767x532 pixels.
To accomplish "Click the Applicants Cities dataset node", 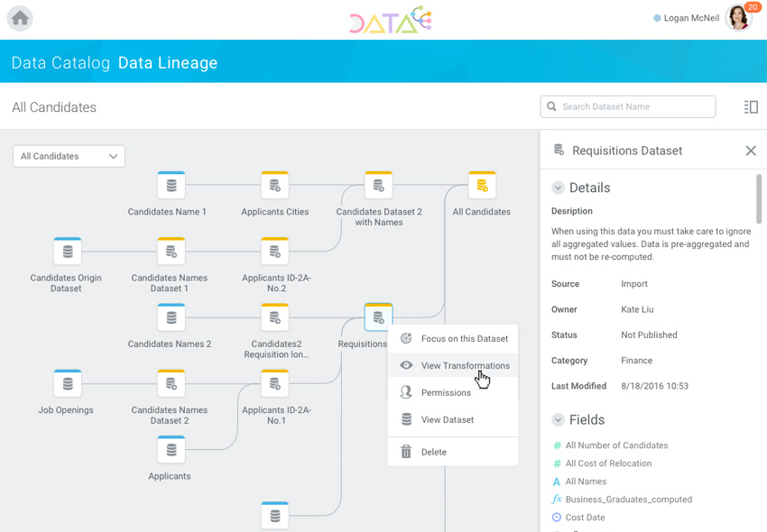I will click(x=275, y=186).
